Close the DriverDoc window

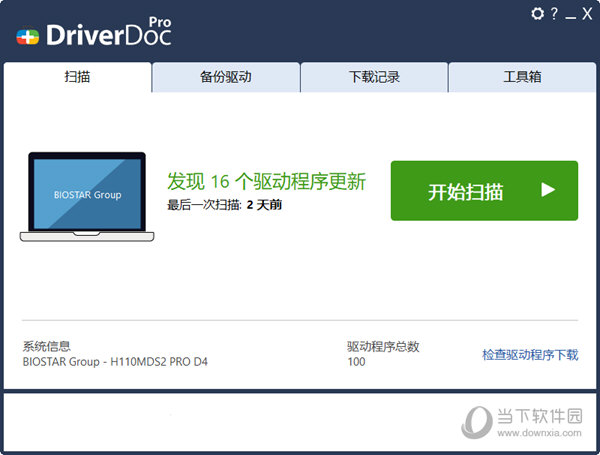coord(587,14)
